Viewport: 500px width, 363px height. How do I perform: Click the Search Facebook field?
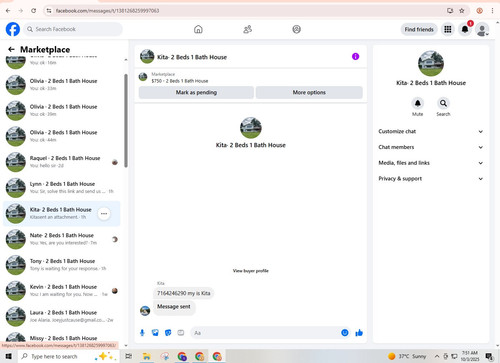pyautogui.click(x=73, y=29)
